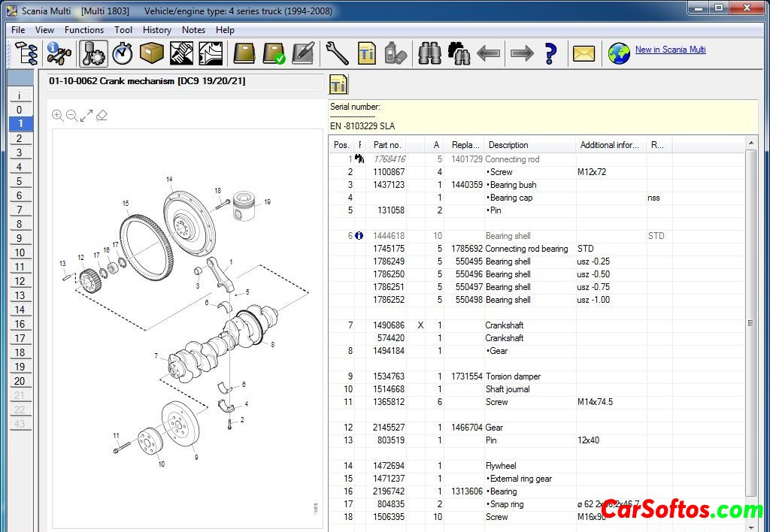Screen dimensions: 770x532
Task: Select group 10 in the left number list
Action: pos(20,252)
